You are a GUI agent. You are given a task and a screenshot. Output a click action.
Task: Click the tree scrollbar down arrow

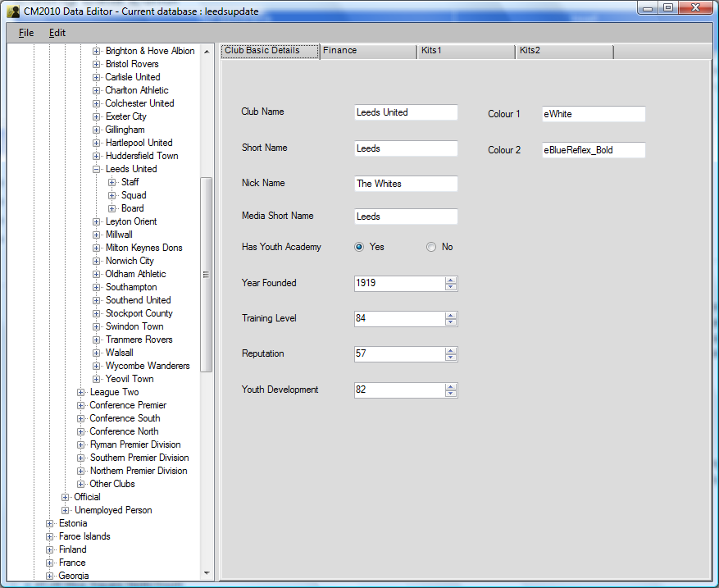[x=207, y=573]
